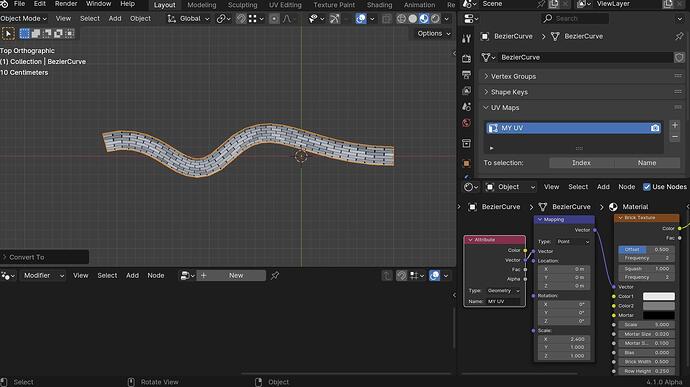
Task: Open Global transform orientation dropdown
Action: pyautogui.click(x=189, y=18)
